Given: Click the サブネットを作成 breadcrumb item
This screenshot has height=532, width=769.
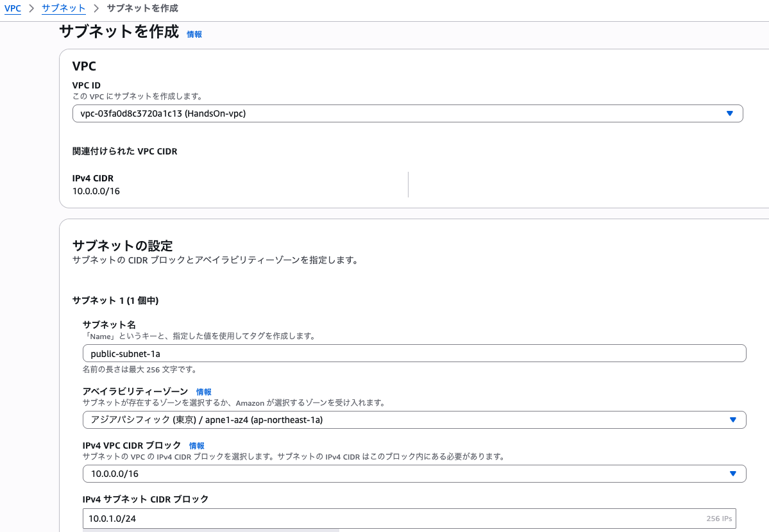Looking at the screenshot, I should [x=143, y=8].
